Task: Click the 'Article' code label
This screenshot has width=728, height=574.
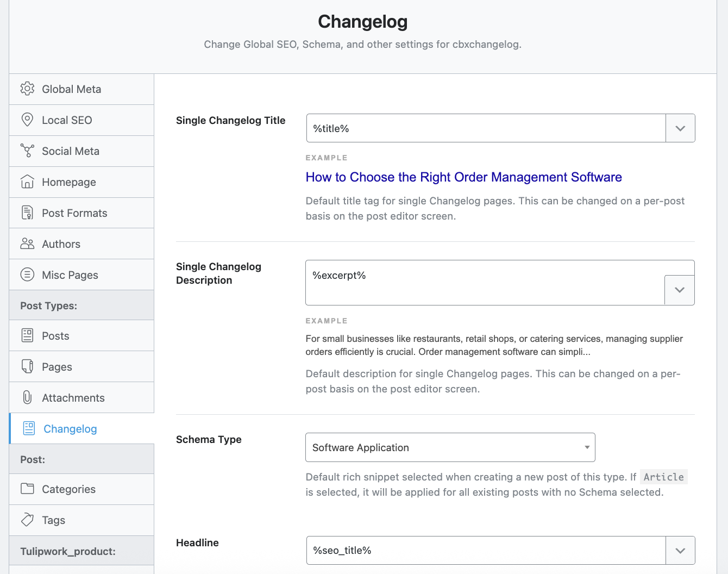Action: click(x=663, y=477)
